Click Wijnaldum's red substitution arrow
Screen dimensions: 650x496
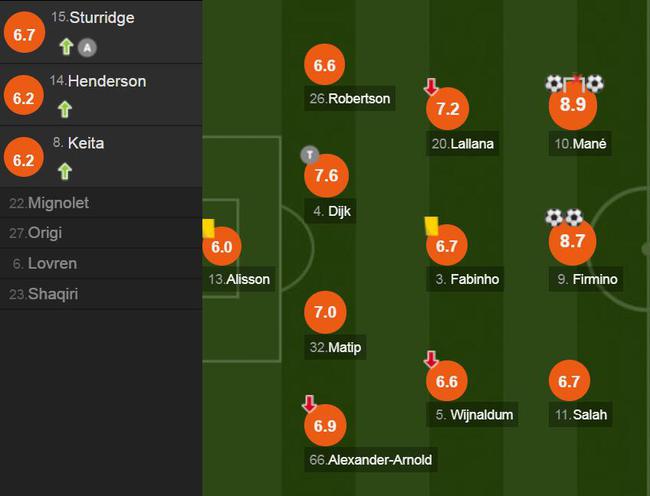[431, 359]
